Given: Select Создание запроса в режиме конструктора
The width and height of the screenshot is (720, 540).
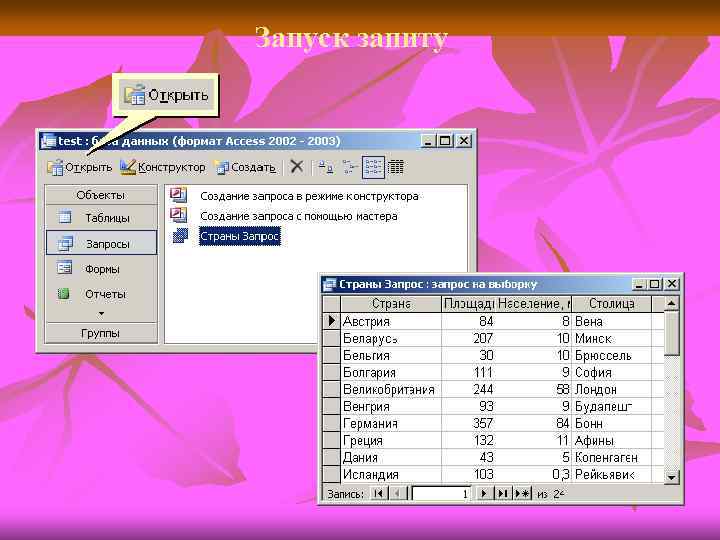Looking at the screenshot, I should (309, 196).
